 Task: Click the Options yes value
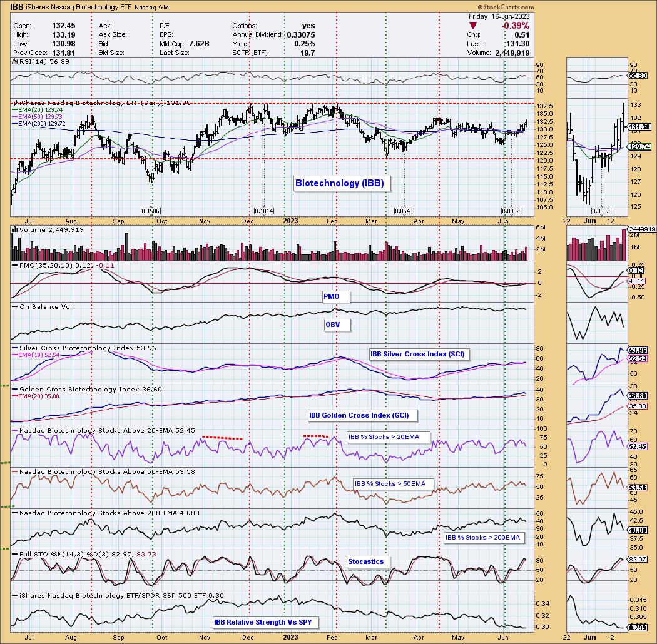click(x=308, y=26)
